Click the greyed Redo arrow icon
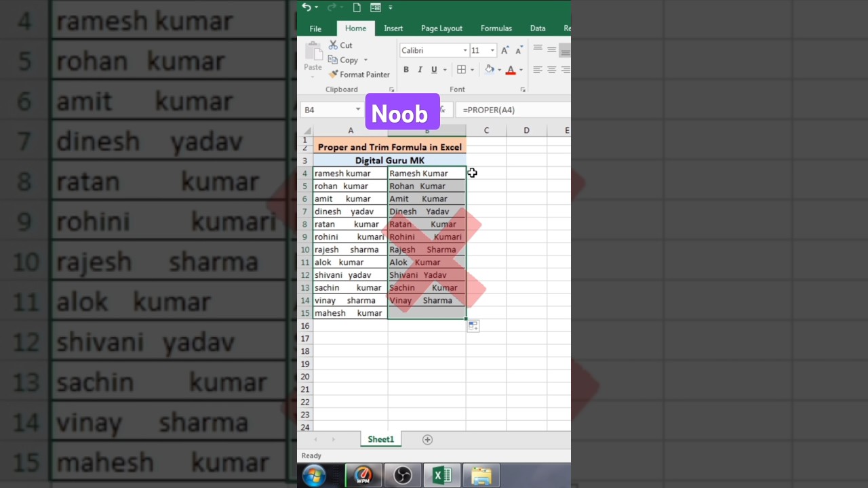 [331, 7]
